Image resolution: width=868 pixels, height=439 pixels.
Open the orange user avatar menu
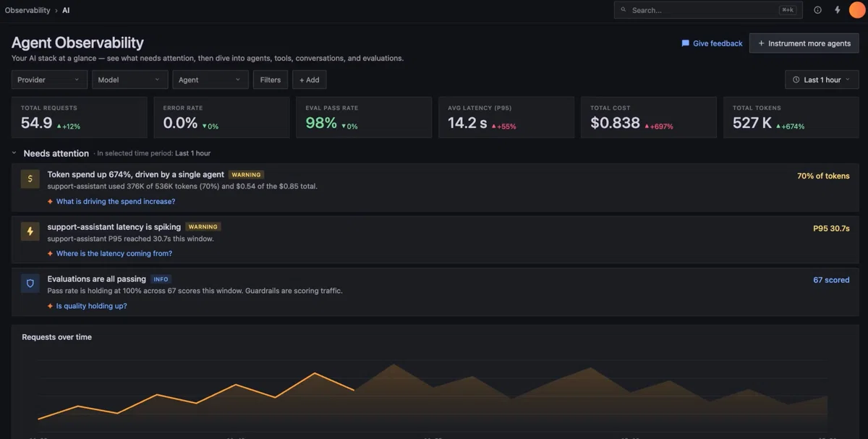tap(857, 10)
